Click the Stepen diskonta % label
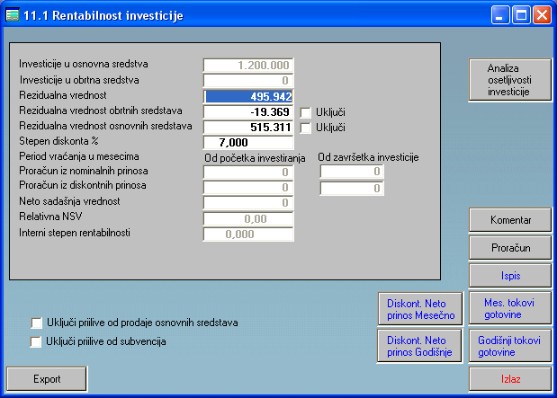 point(59,141)
